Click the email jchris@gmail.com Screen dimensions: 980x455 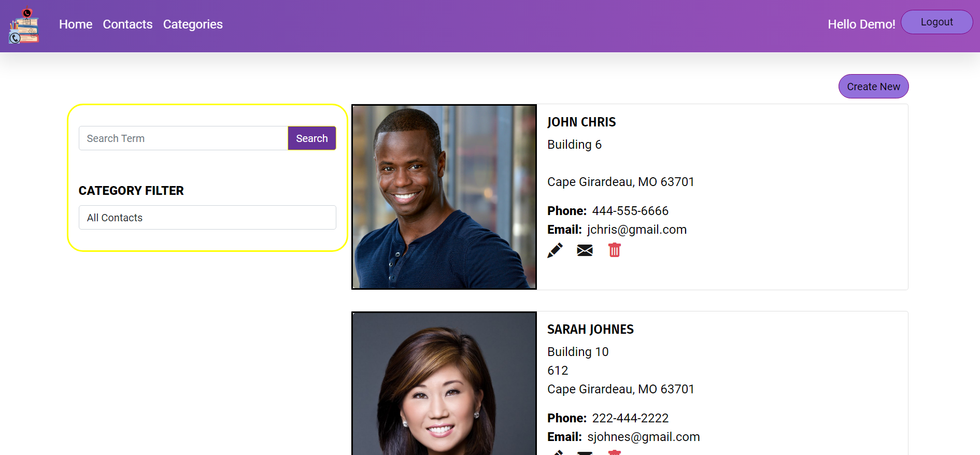click(637, 230)
